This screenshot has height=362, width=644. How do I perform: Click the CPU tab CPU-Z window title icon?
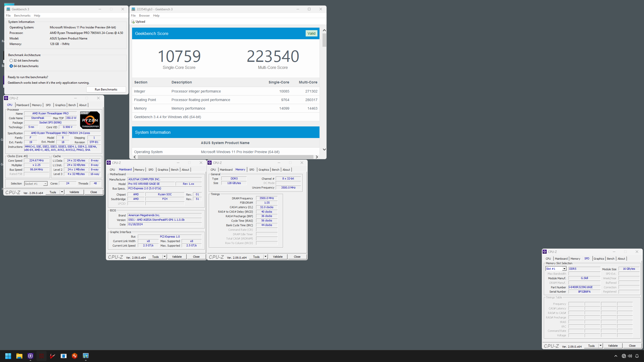(x=6, y=98)
